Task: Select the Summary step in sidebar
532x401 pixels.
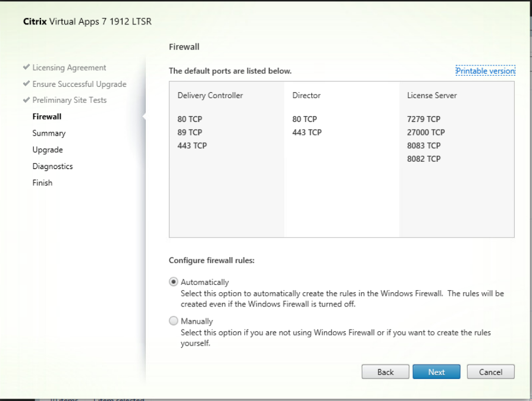Action: (49, 133)
